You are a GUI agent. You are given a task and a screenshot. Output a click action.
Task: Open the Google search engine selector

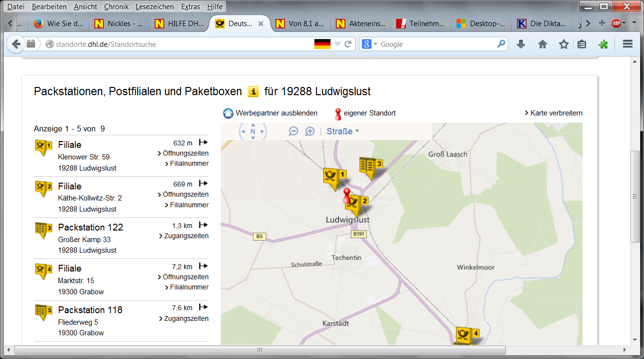pos(370,44)
